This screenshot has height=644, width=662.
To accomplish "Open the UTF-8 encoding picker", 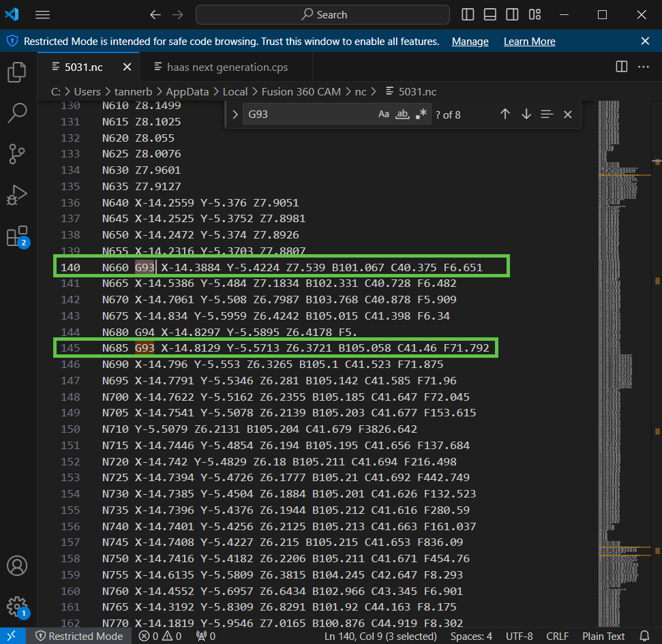I will pyautogui.click(x=520, y=636).
